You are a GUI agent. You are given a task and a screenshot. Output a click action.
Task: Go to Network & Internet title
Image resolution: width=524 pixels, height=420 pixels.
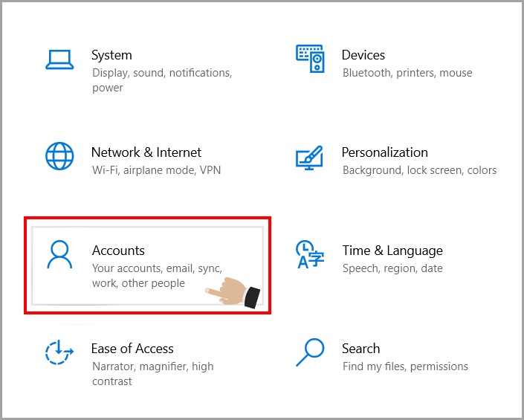(x=146, y=152)
